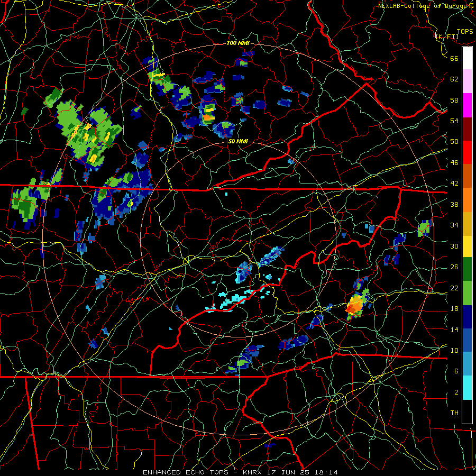
Task: Pick the light blue legend swatch
Action: [x=467, y=364]
